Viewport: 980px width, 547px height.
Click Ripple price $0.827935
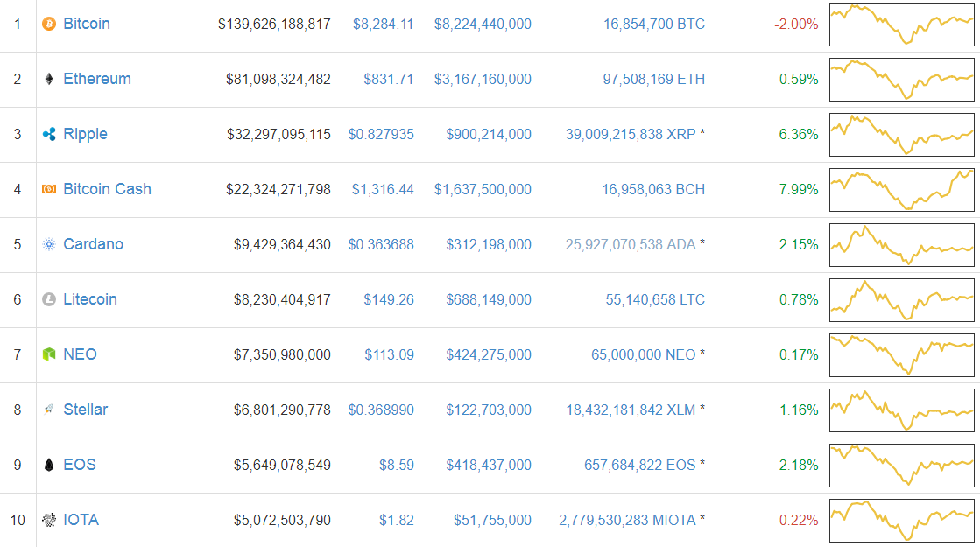click(381, 135)
